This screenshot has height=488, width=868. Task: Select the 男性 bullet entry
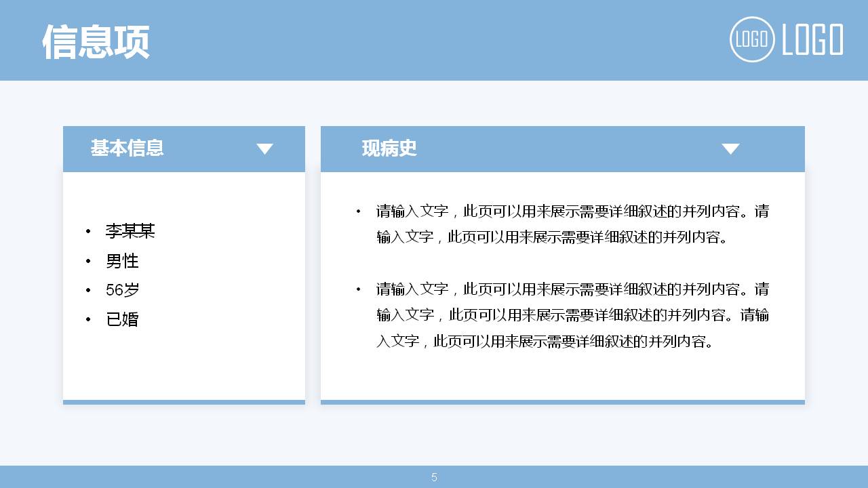click(x=121, y=262)
